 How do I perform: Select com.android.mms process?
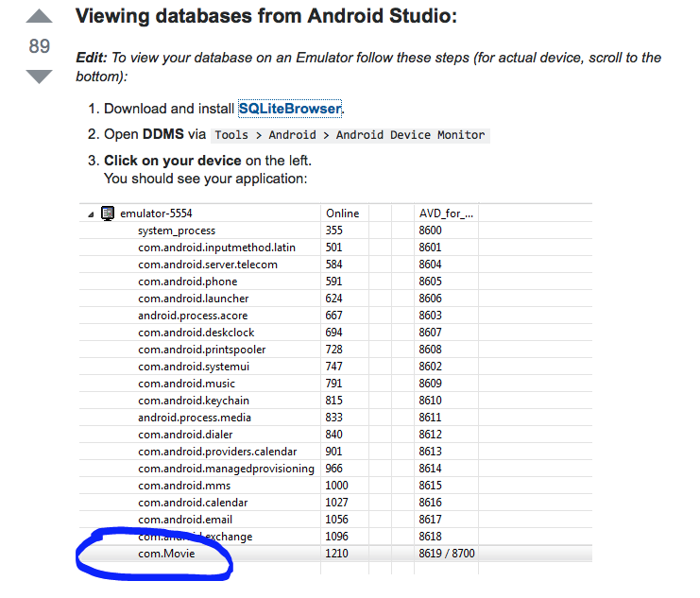click(x=335, y=485)
